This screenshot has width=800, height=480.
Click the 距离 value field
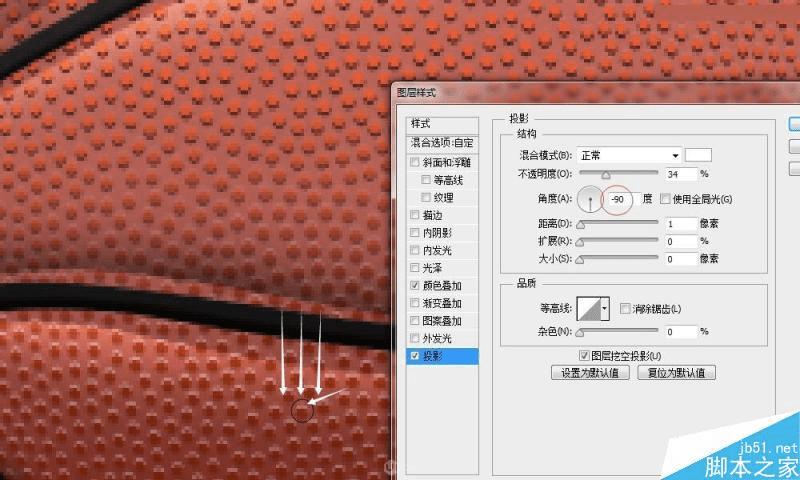[x=681, y=223]
